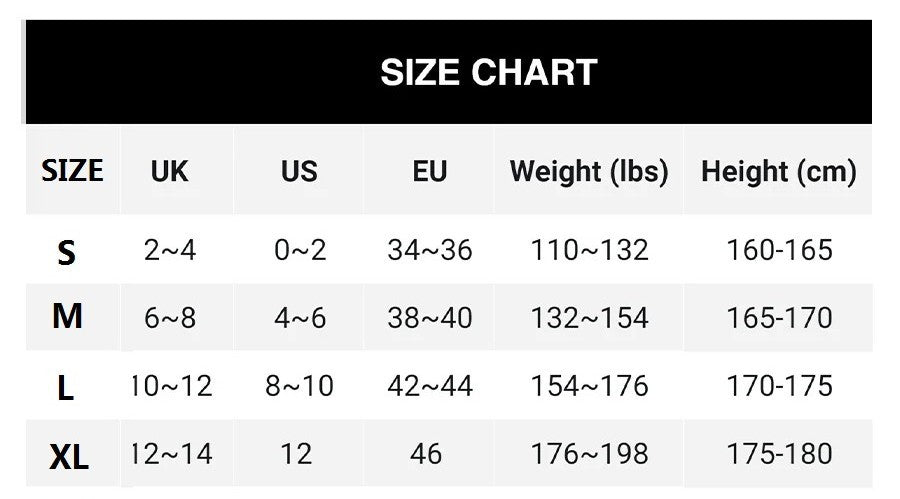Click the SIZE CHART title banner

click(x=488, y=73)
